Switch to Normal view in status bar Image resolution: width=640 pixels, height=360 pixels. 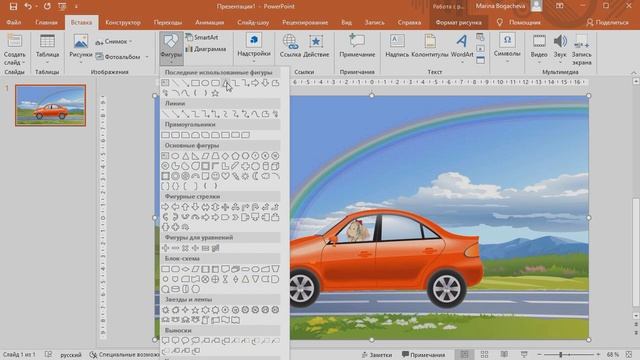[464, 354]
